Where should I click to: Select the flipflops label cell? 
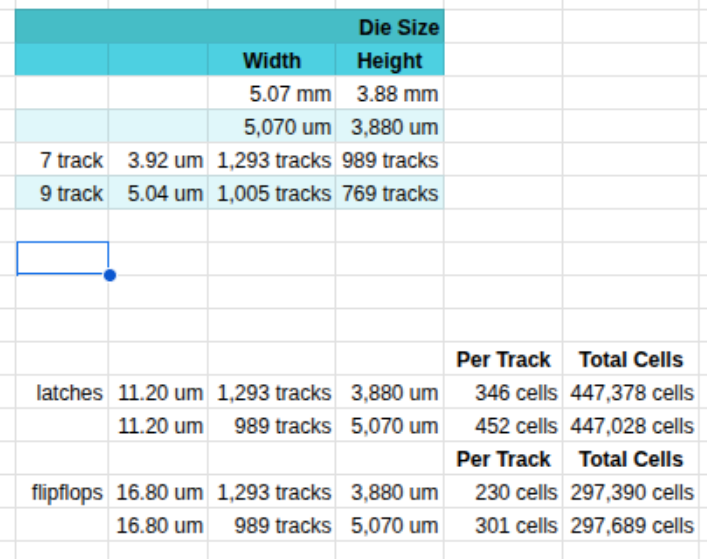tap(62, 492)
